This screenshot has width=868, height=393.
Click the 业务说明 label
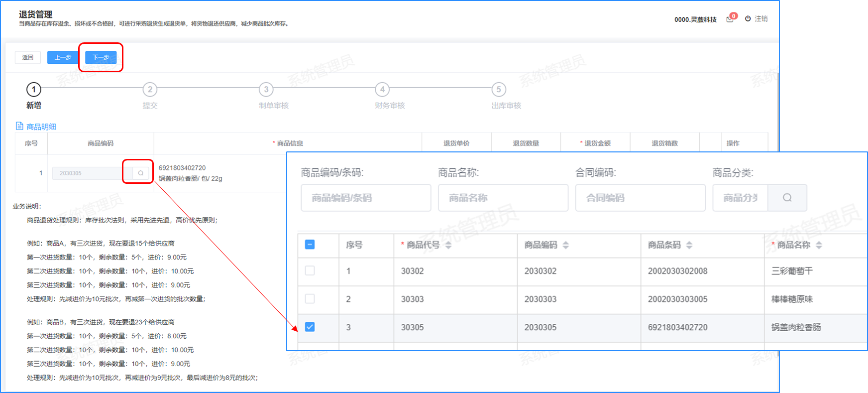tap(27, 206)
